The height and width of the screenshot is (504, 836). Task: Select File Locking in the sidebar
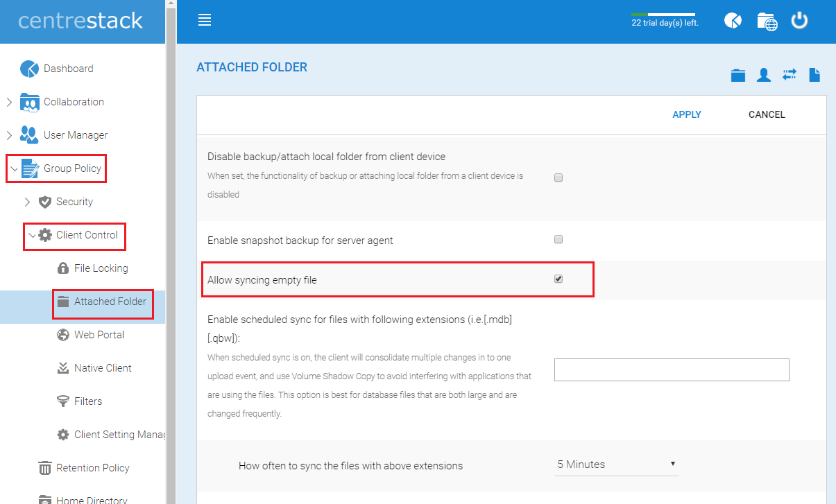click(x=101, y=268)
